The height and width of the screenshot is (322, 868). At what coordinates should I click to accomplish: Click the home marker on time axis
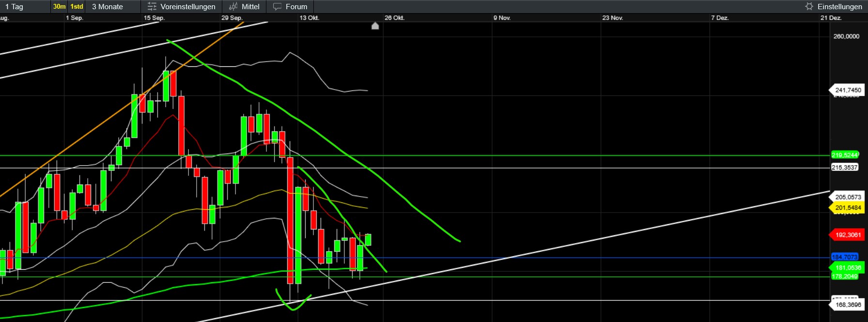point(375,26)
